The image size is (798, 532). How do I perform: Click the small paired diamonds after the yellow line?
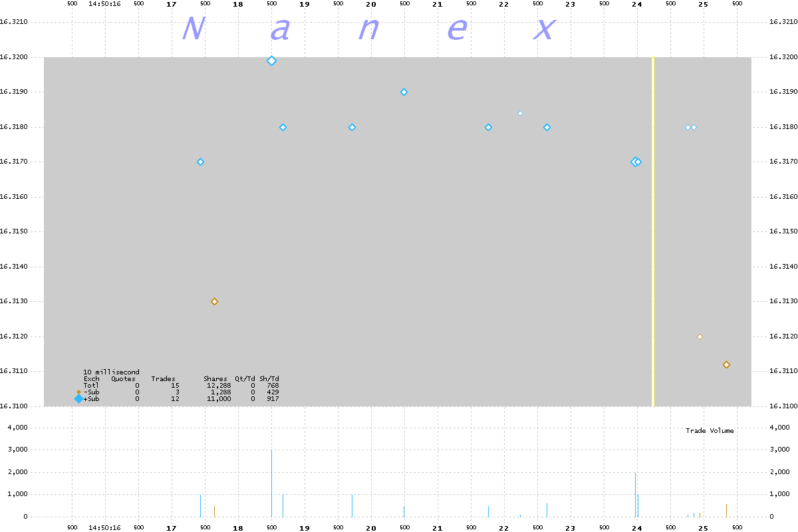[691, 127]
